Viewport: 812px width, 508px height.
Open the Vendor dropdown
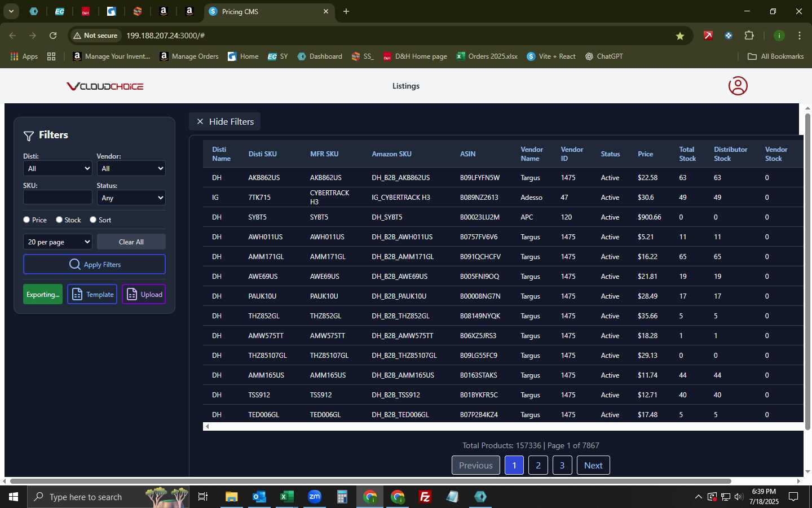pyautogui.click(x=131, y=168)
